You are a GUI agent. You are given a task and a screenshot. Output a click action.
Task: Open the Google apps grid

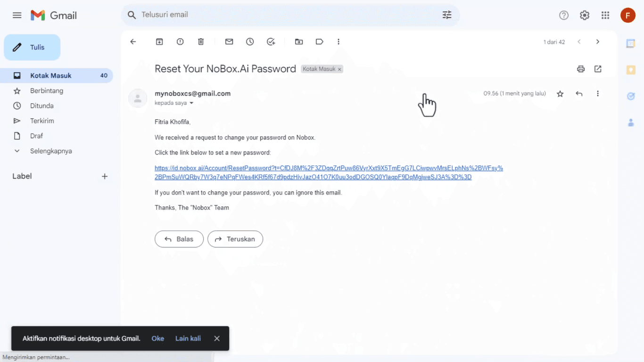[x=605, y=15]
